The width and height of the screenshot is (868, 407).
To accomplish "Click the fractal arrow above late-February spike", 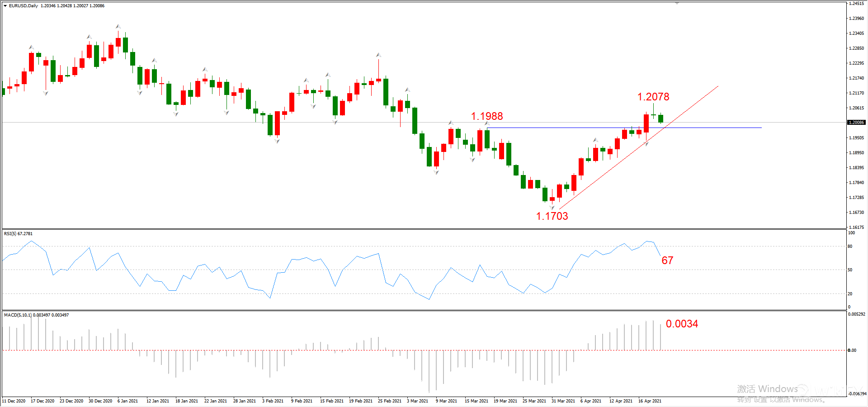I will (378, 55).
